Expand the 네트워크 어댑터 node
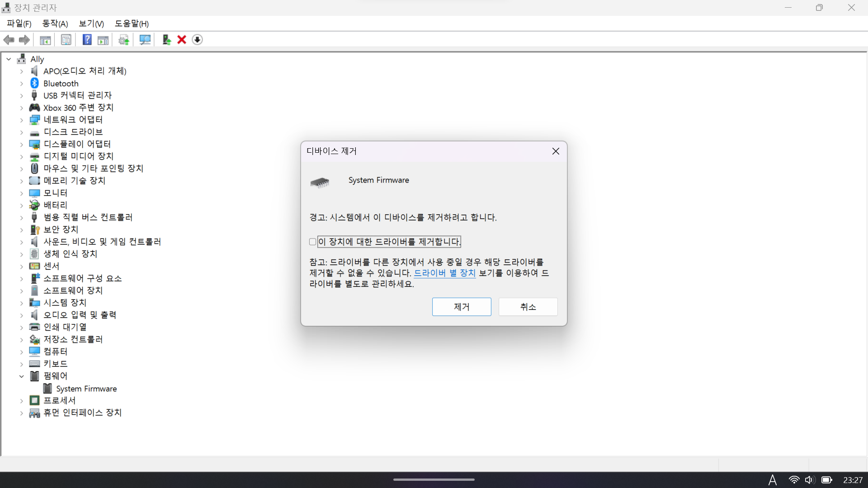Image resolution: width=868 pixels, height=488 pixels. click(x=21, y=120)
